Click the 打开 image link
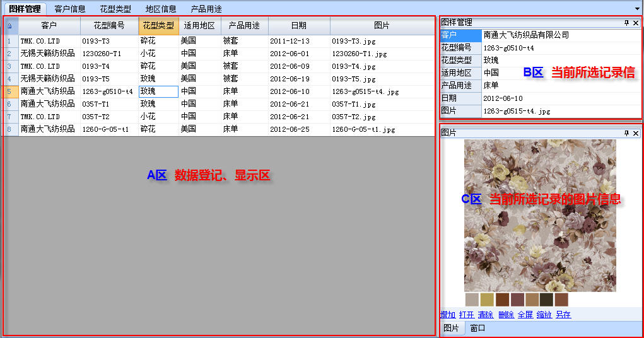This screenshot has width=644, height=338. pyautogui.click(x=467, y=315)
